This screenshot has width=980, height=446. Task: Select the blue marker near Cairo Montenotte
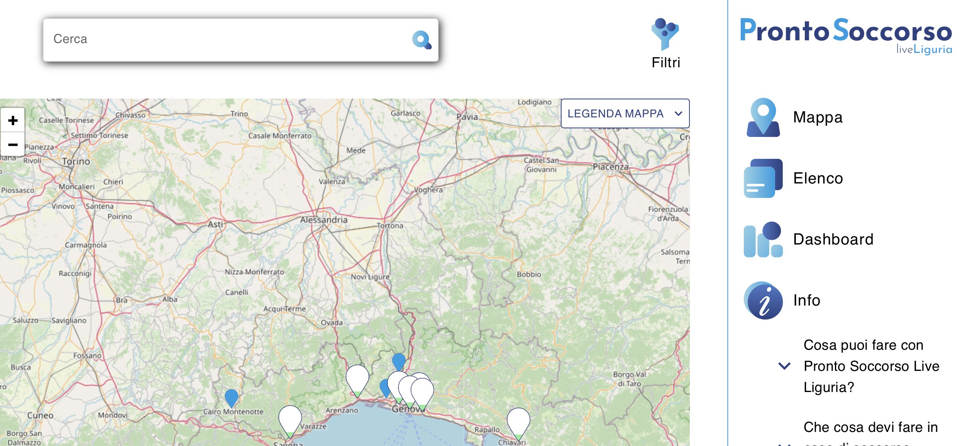click(x=232, y=397)
